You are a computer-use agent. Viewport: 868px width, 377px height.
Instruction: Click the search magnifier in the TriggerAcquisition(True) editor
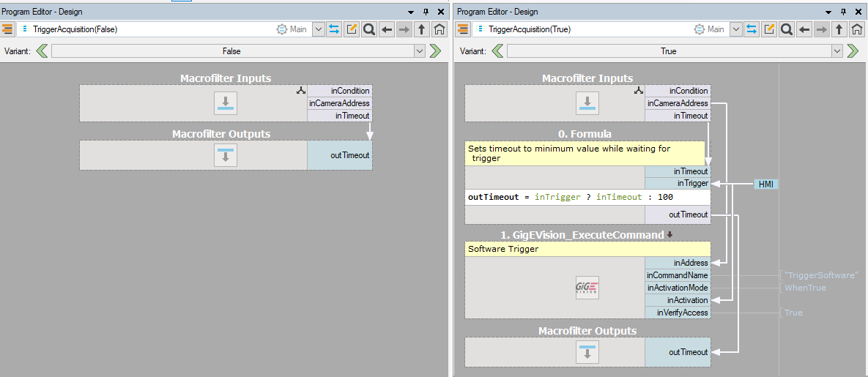787,29
